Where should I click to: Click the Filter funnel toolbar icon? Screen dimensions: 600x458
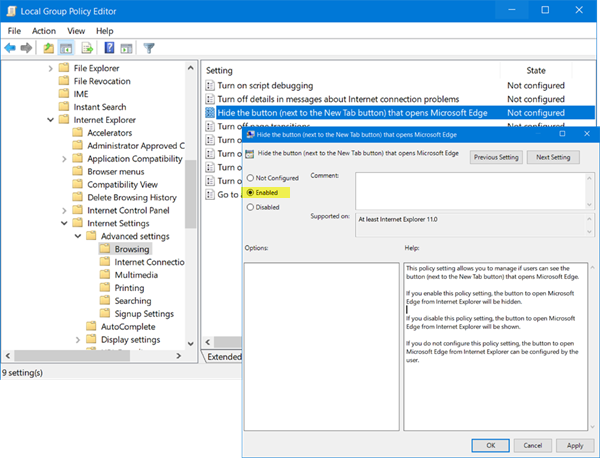149,48
